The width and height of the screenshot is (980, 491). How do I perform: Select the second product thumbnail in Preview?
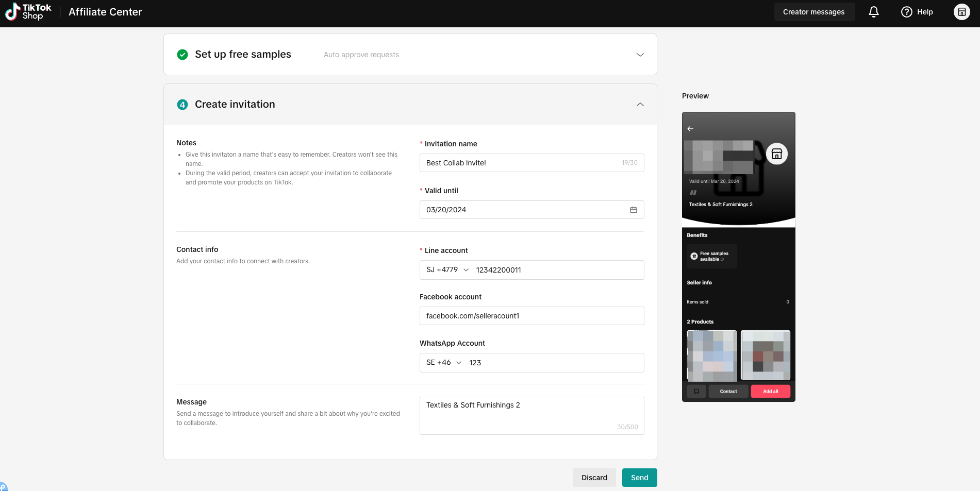766,355
